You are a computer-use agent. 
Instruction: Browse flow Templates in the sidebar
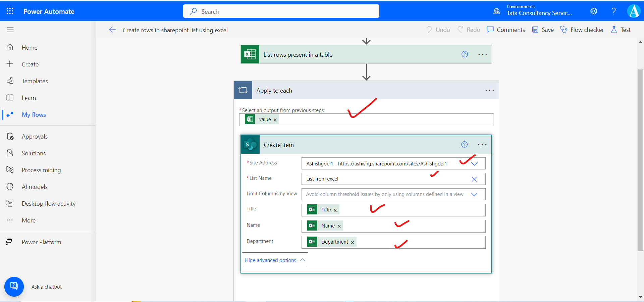35,81
